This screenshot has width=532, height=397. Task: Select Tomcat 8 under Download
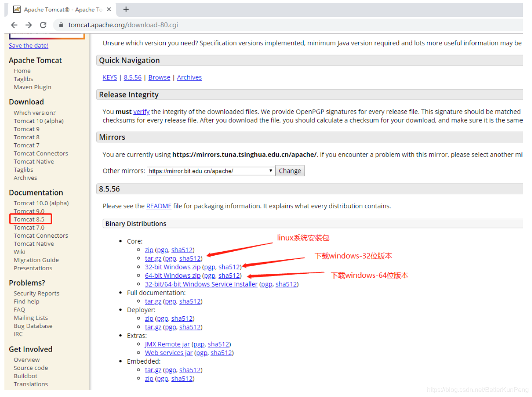pyautogui.click(x=26, y=137)
